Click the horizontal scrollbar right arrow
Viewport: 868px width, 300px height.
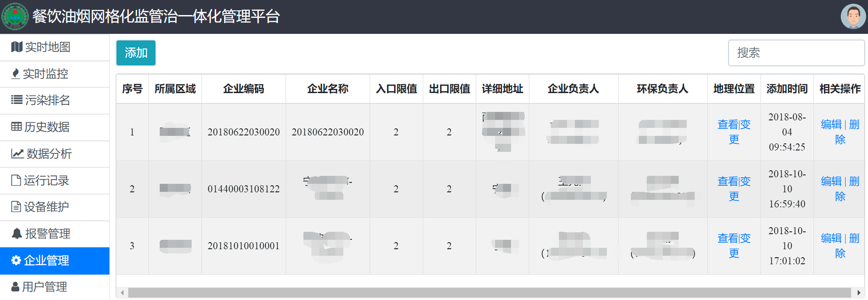pyautogui.click(x=859, y=293)
